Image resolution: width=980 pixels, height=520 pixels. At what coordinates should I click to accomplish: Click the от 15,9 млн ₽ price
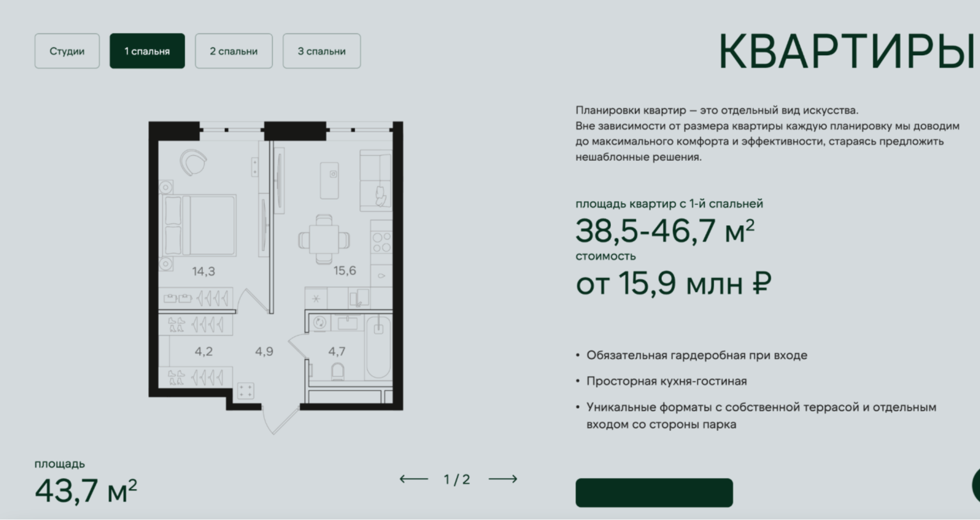click(x=673, y=283)
